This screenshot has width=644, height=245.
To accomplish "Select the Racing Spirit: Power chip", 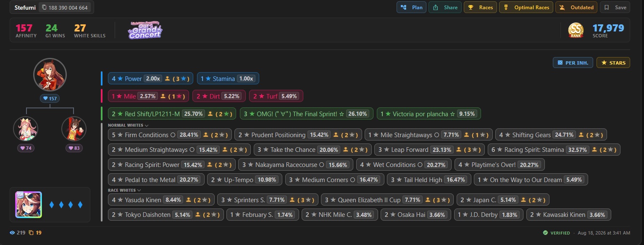I will pos(171,164).
